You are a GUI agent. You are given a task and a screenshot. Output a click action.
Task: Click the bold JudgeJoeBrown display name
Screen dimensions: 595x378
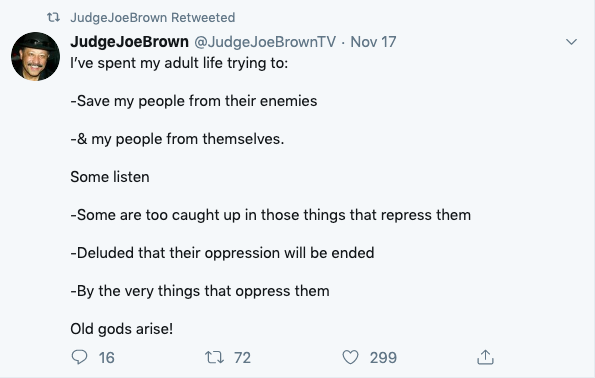click(x=129, y=42)
